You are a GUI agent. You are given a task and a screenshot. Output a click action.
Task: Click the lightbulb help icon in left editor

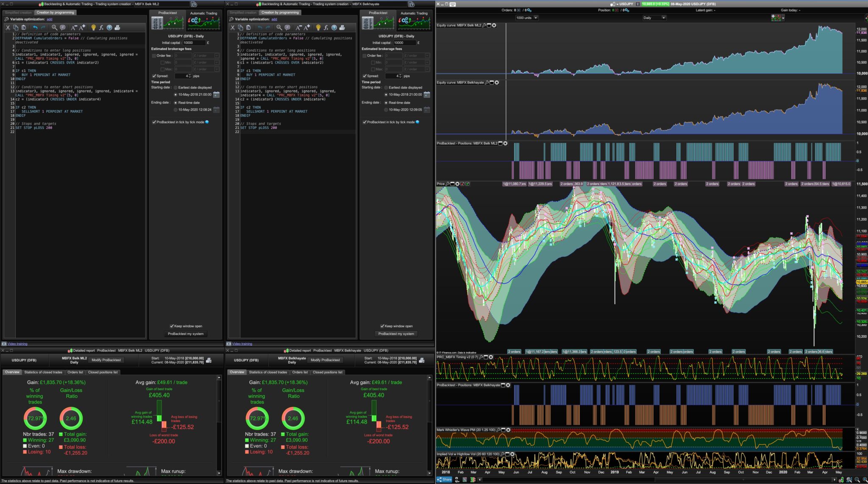tap(94, 28)
